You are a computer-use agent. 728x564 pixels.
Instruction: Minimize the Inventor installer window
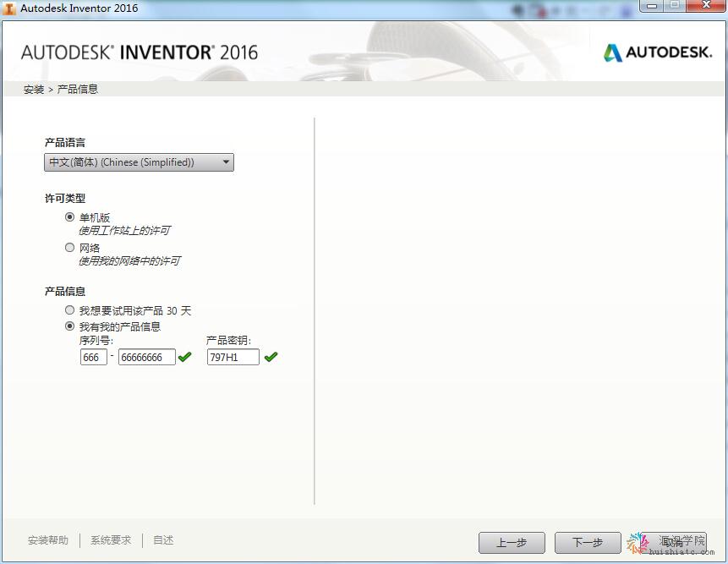[652, 6]
